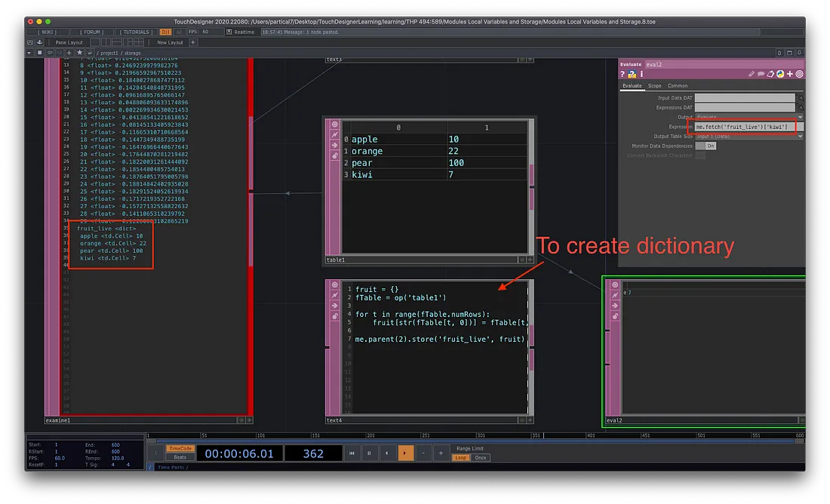Switch to the Common parameter tab
Image resolution: width=830 pixels, height=504 pixels.
(x=678, y=86)
